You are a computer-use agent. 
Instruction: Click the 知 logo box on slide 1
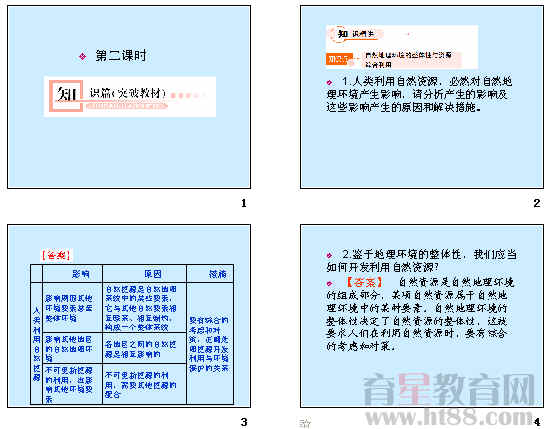66,95
